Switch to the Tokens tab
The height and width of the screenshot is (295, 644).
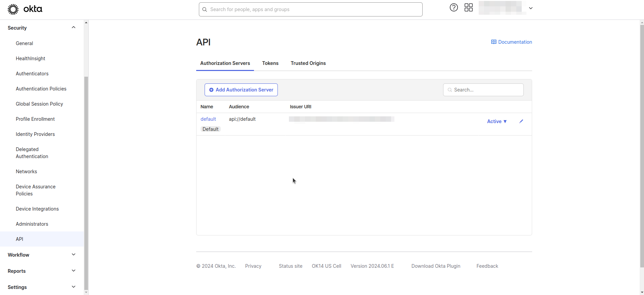[270, 63]
